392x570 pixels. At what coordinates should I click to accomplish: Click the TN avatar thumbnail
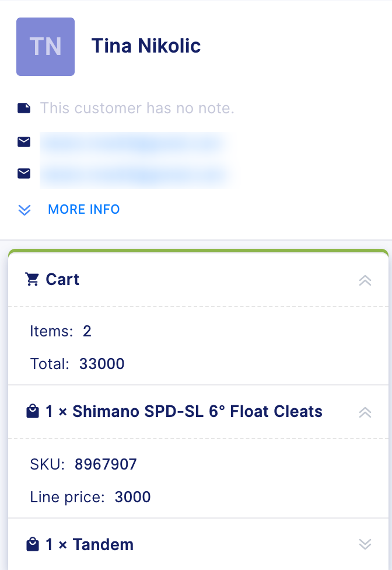coord(45,47)
